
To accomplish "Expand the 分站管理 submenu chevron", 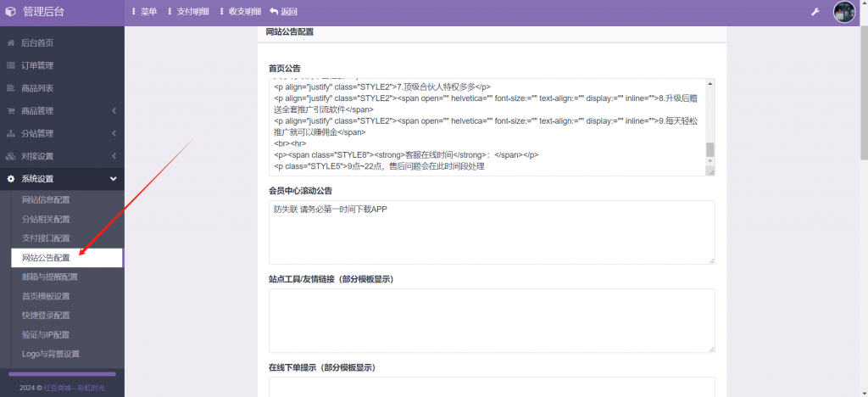I will [114, 134].
